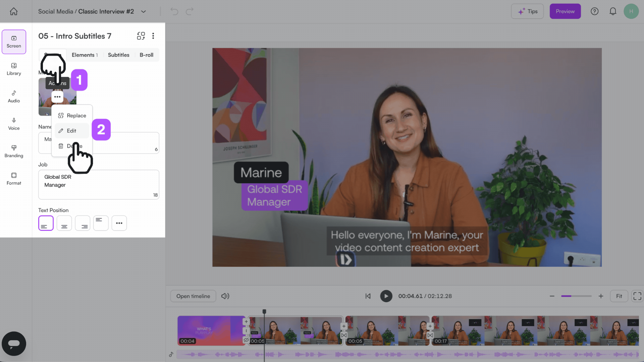Open the Voice panel
This screenshot has width=644, height=362.
click(14, 124)
